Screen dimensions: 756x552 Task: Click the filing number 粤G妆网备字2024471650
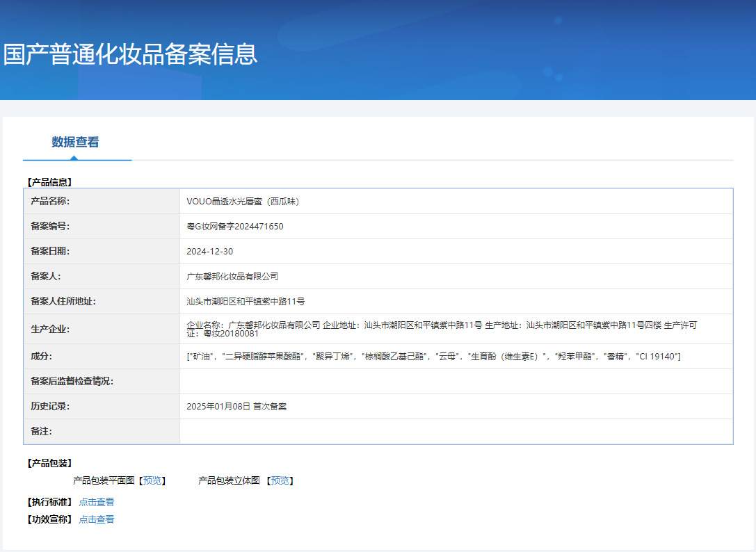(235, 227)
